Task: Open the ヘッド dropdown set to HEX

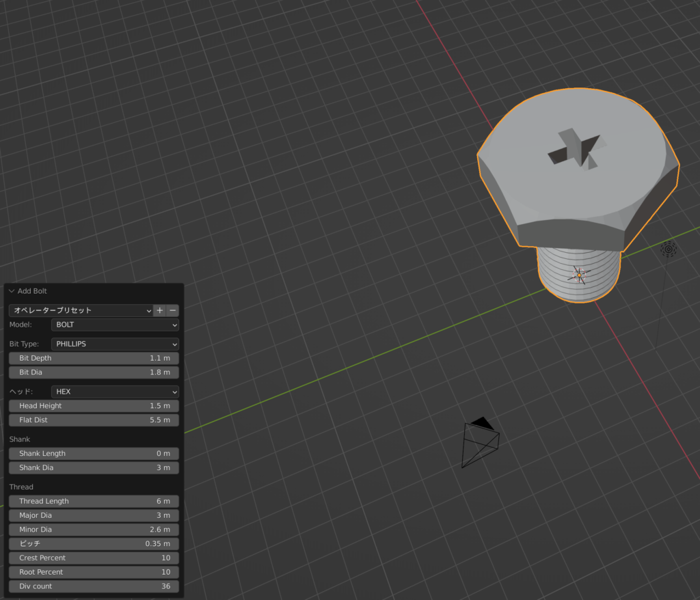Action: (x=115, y=392)
